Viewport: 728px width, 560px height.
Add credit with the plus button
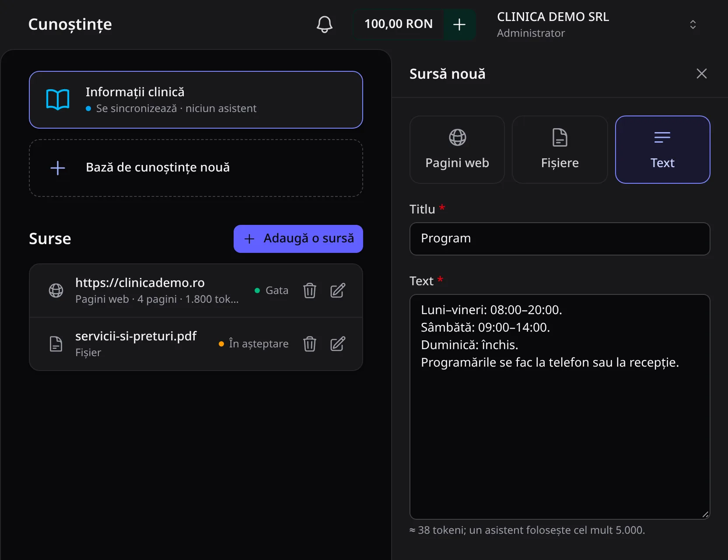(459, 24)
